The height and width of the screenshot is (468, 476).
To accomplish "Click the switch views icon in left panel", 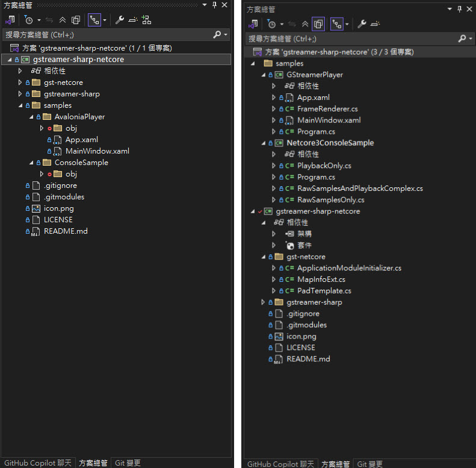I will point(10,20).
